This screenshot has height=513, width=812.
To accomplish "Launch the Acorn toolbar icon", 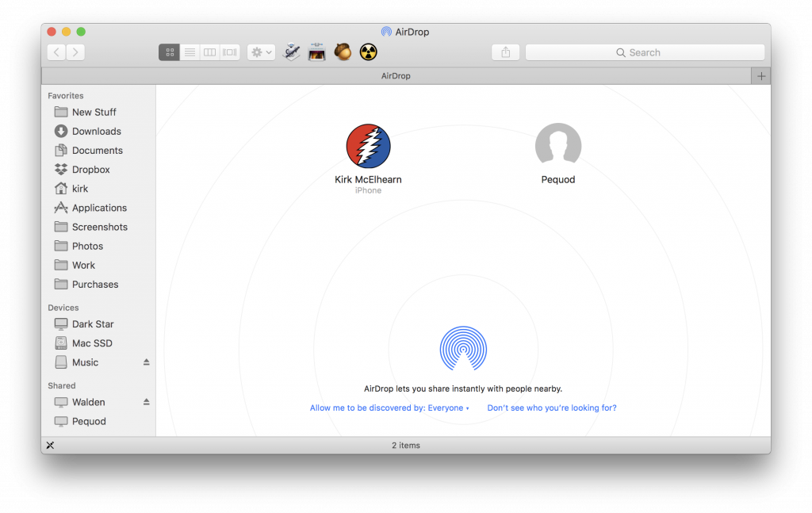I will (342, 52).
